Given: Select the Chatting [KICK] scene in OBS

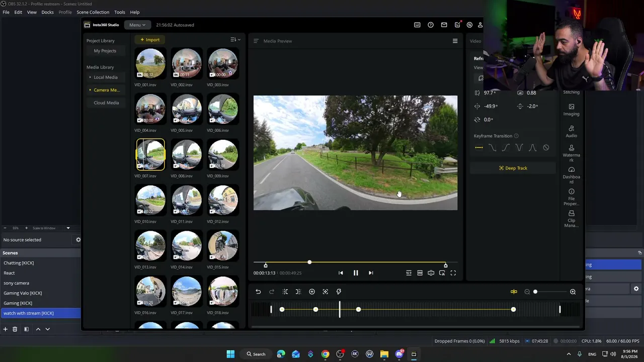Looking at the screenshot, I should tap(40, 263).
